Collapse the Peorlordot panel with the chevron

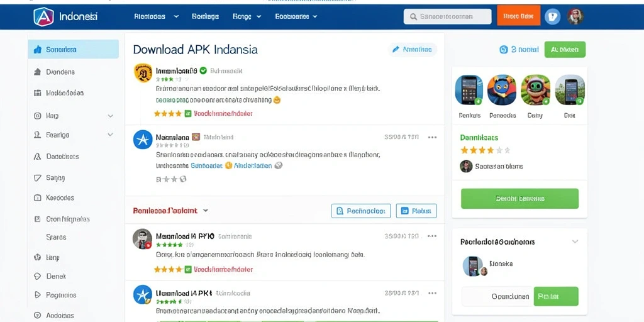575,241
